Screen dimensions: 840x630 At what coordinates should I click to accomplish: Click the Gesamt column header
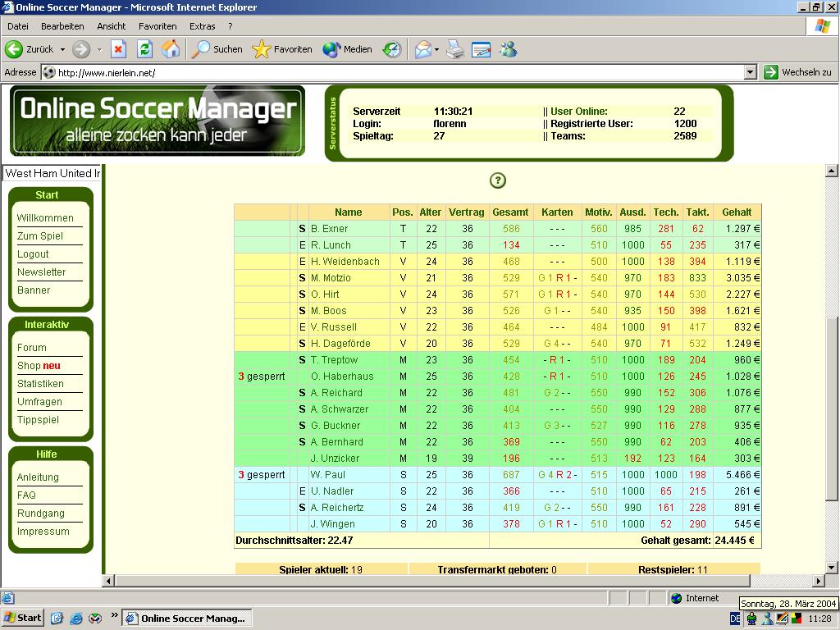pos(510,212)
